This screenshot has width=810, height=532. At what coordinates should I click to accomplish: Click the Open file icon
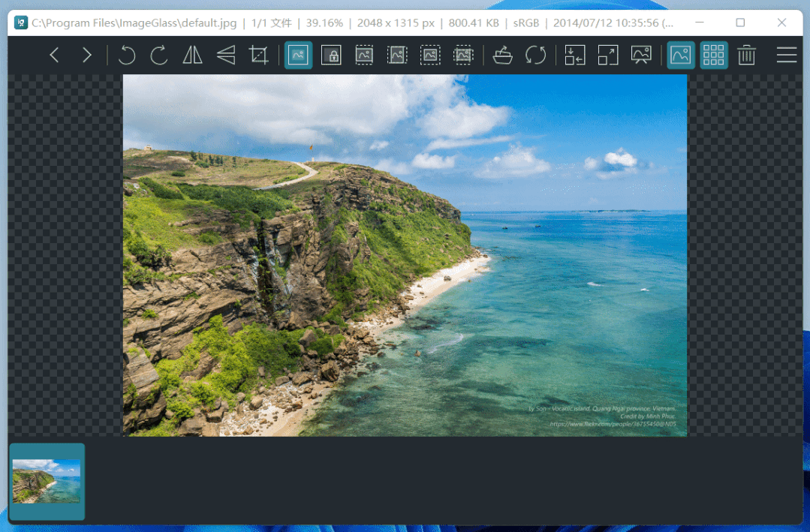click(x=502, y=55)
